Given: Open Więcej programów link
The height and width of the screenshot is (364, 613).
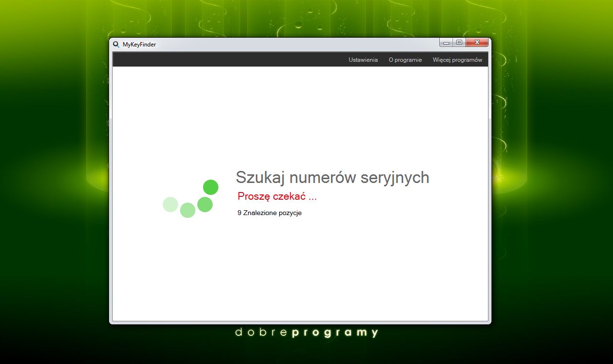Looking at the screenshot, I should point(457,60).
